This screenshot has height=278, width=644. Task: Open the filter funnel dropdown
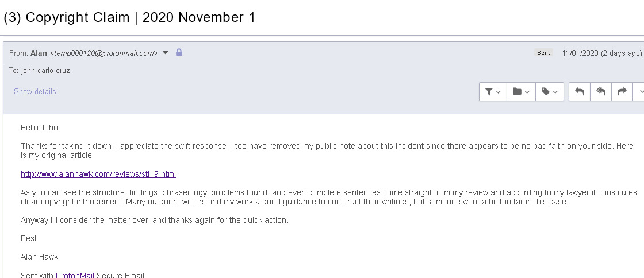(x=493, y=92)
